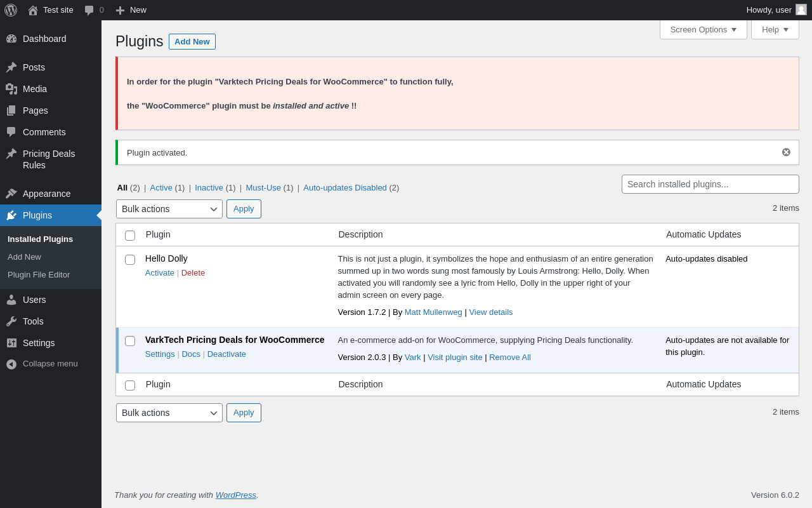The height and width of the screenshot is (508, 812).
Task: Click the Matt Mullenweg author link
Action: pyautogui.click(x=433, y=312)
